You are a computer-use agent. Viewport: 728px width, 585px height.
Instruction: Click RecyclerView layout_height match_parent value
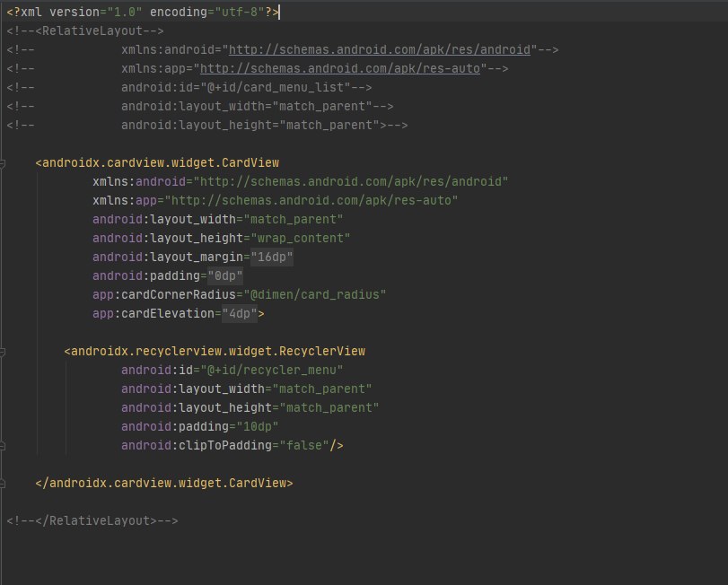[329, 407]
